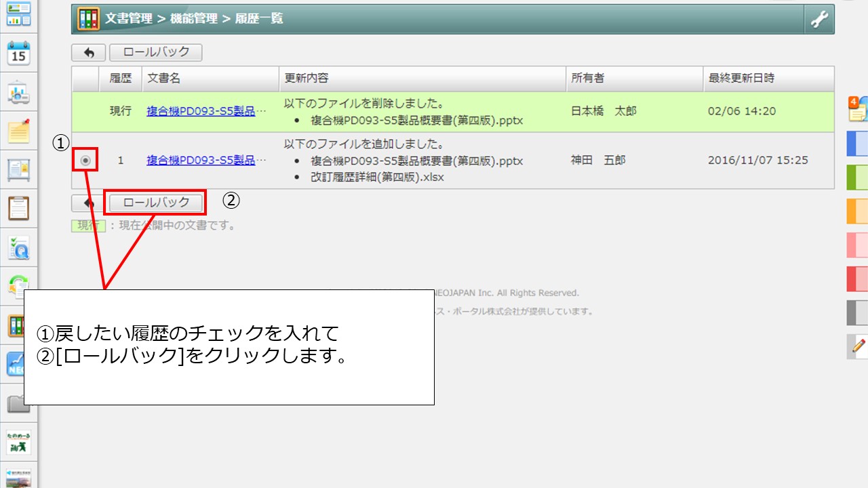Image resolution: width=868 pixels, height=488 pixels.
Task: Select the blue color tab on right
Action: pyautogui.click(x=857, y=144)
